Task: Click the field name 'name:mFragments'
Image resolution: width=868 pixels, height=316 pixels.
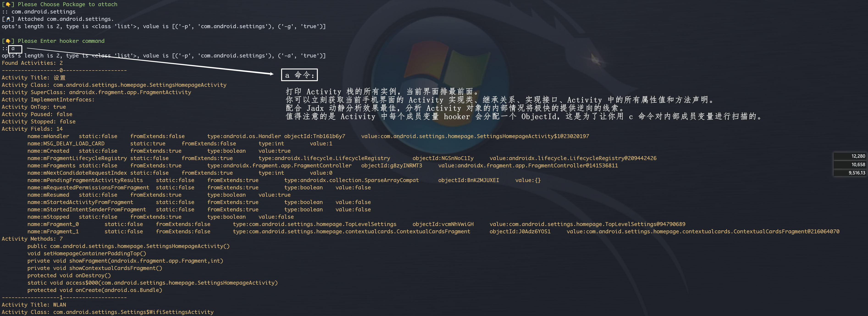Action: (x=52, y=166)
